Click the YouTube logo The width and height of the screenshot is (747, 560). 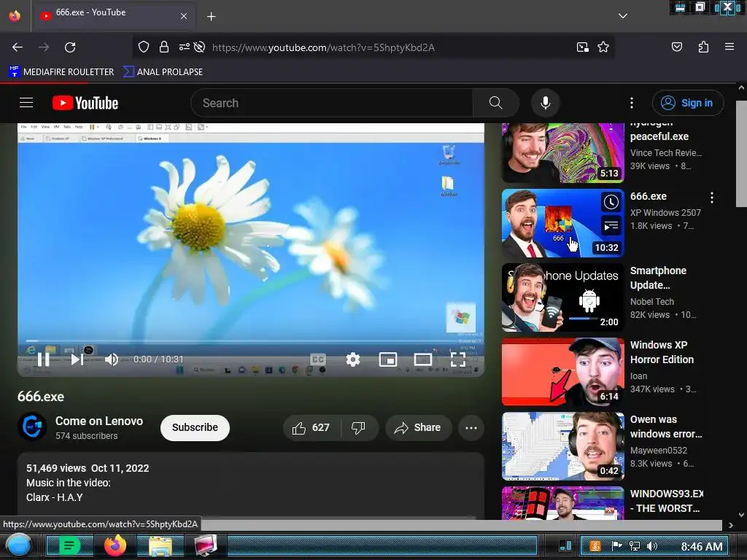[x=85, y=103]
